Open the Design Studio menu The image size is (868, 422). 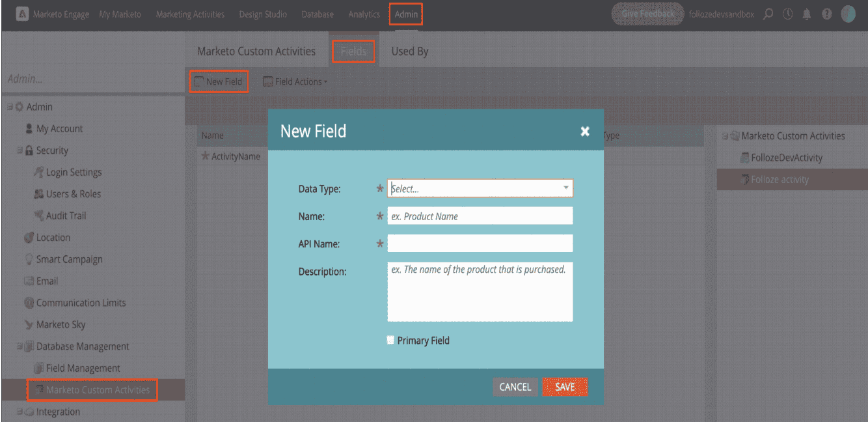coord(262,14)
